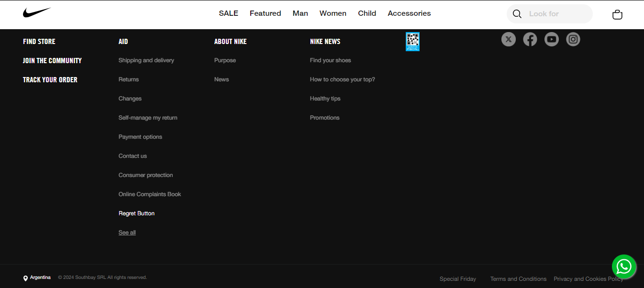644x288 pixels.
Task: Open Join the Community link
Action: coord(52,61)
